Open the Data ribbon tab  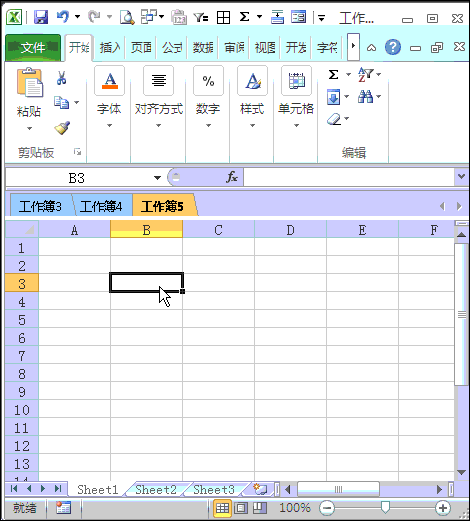(x=203, y=48)
